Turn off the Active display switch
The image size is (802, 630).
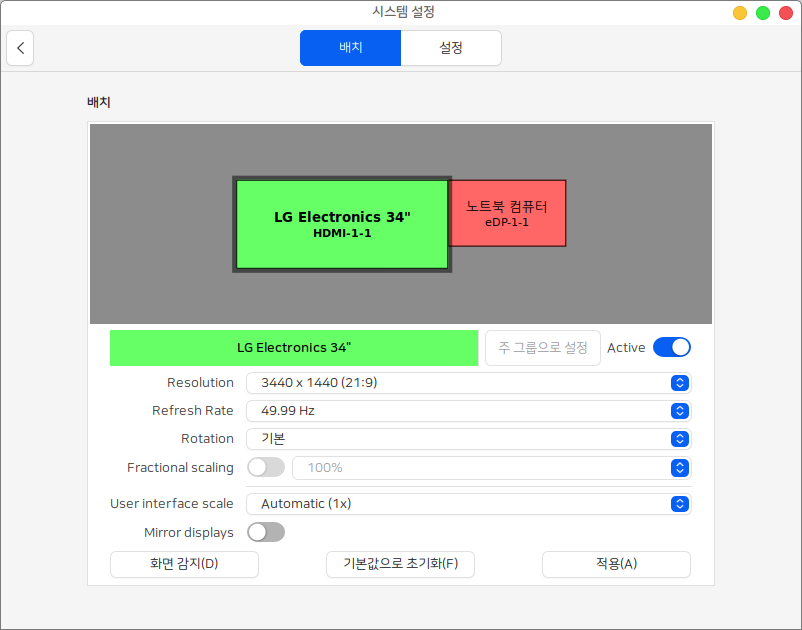click(x=671, y=347)
